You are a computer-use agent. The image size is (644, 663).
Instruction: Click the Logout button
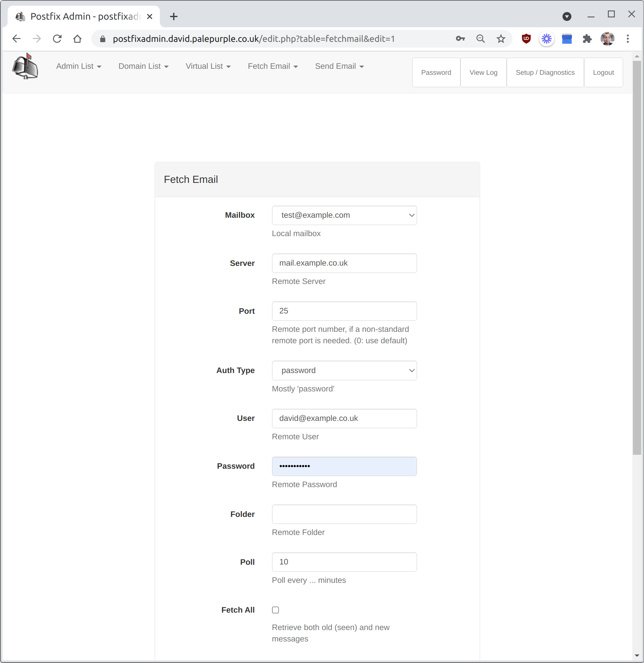click(x=603, y=72)
